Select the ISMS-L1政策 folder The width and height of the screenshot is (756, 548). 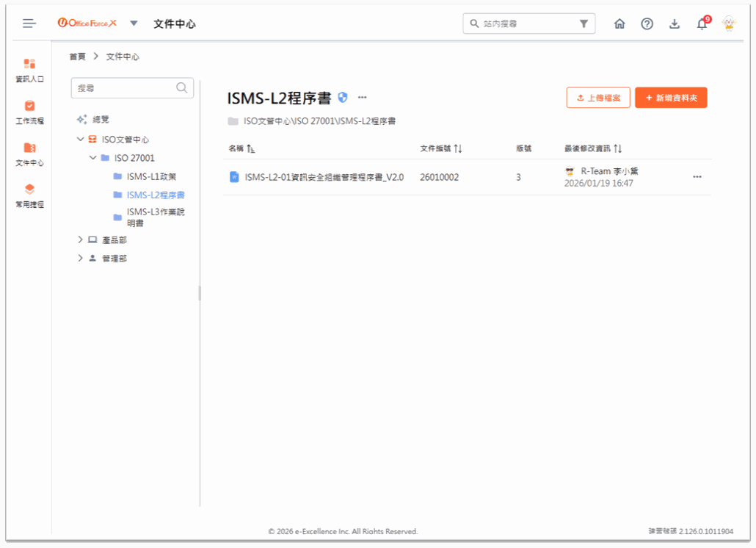coord(151,176)
